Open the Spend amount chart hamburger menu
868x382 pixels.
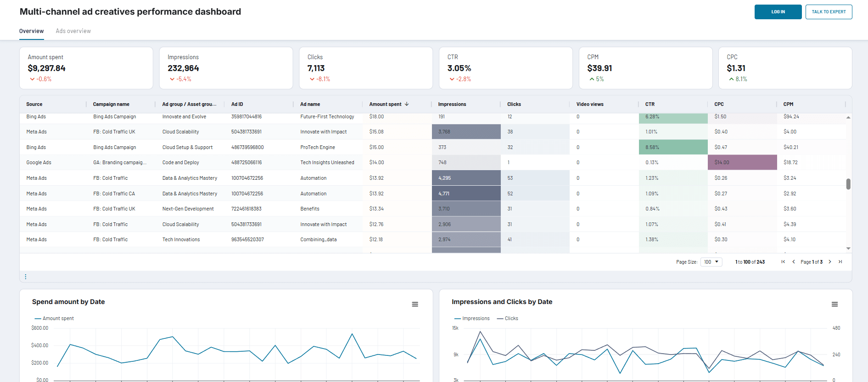click(x=415, y=304)
